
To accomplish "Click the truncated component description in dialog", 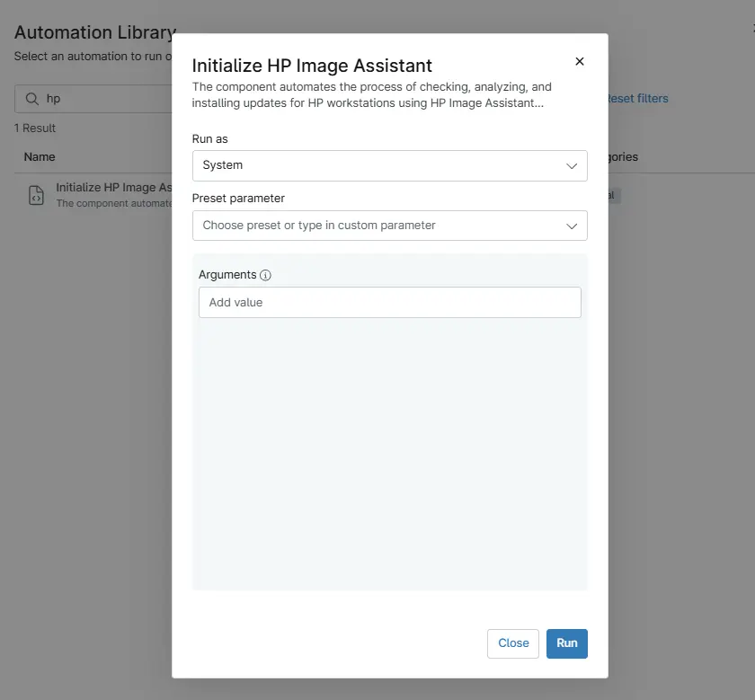I will coord(371,95).
